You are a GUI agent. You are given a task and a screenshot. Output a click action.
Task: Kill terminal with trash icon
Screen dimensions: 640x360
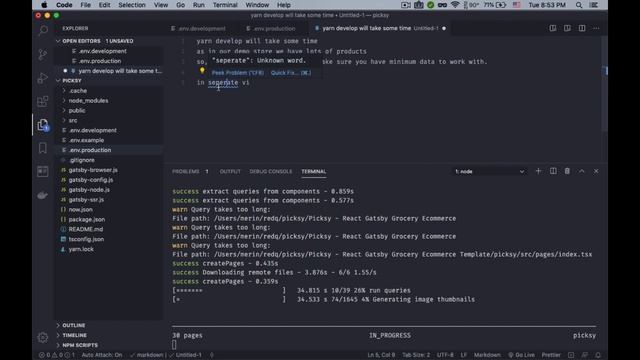click(x=567, y=171)
